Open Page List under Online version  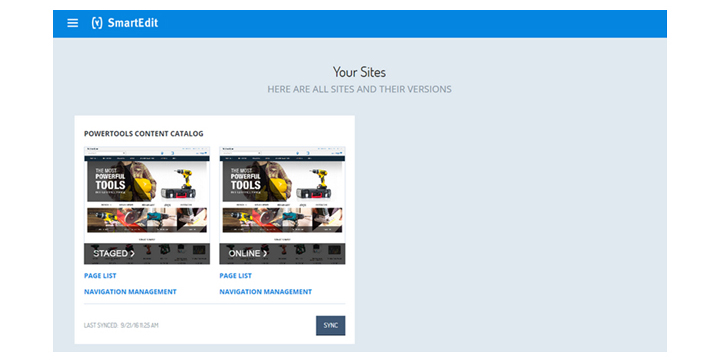click(x=236, y=276)
